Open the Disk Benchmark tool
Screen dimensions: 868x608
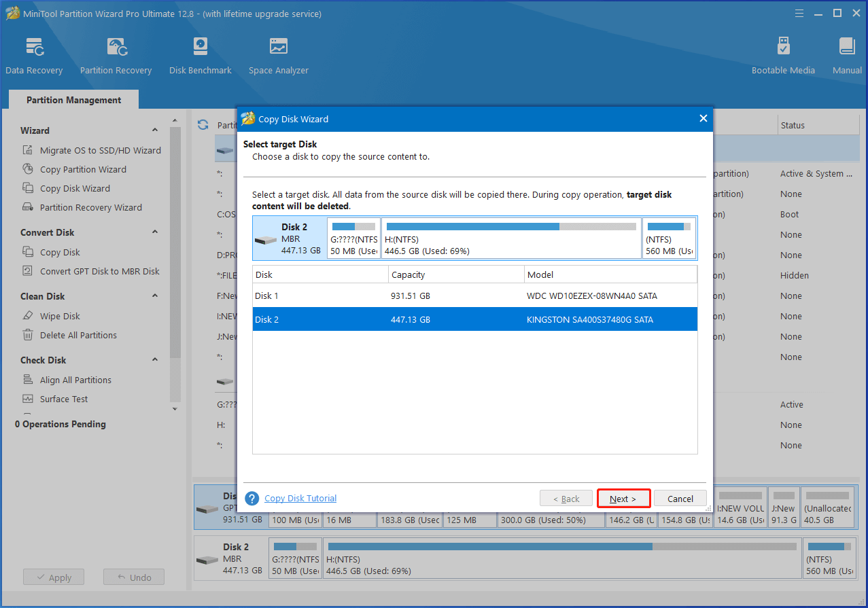(200, 56)
